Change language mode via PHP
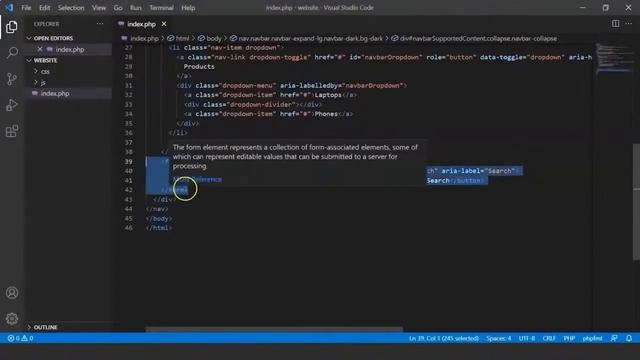The width and height of the screenshot is (640, 360). point(569,338)
